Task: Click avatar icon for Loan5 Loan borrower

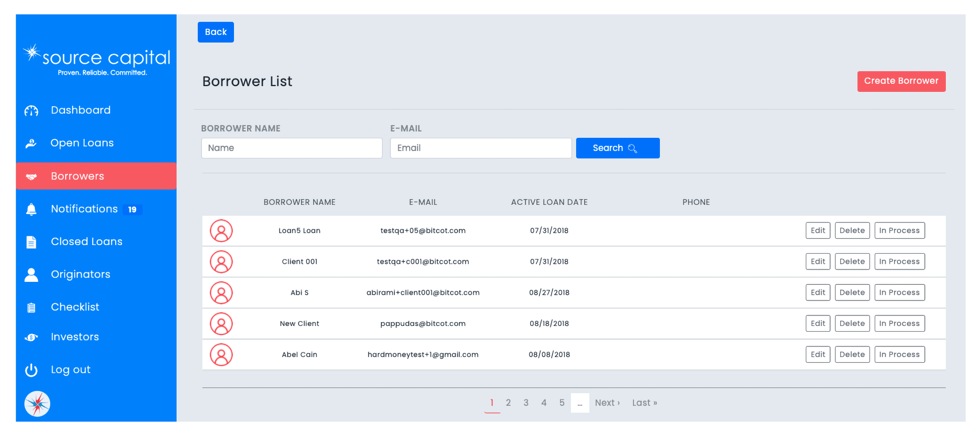Action: (221, 231)
